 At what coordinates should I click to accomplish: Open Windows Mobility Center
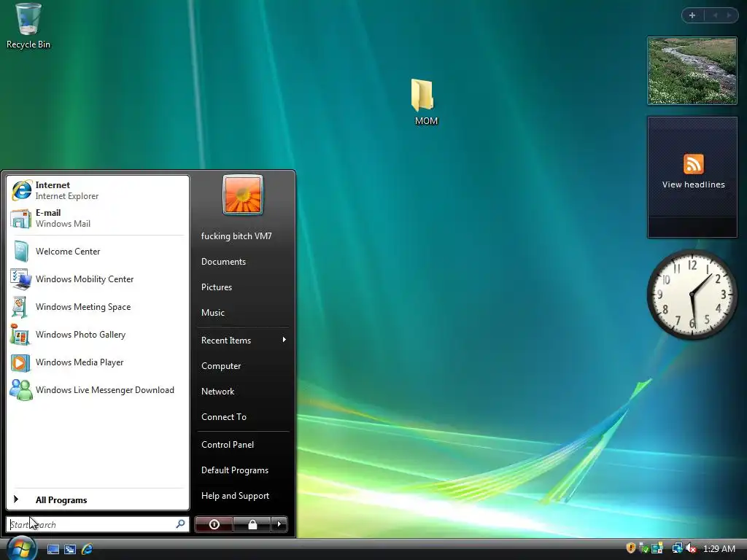pos(98,279)
